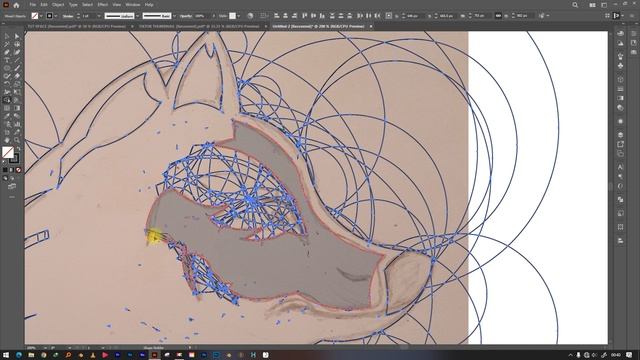Image resolution: width=640 pixels, height=360 pixels.
Task: Open stroke color dropdown in control bar
Action: coord(56,16)
